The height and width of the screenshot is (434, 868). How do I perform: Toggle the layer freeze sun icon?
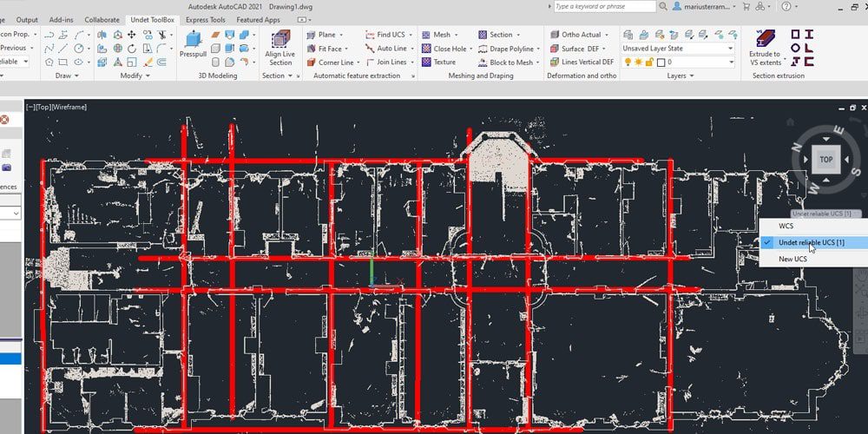(638, 62)
